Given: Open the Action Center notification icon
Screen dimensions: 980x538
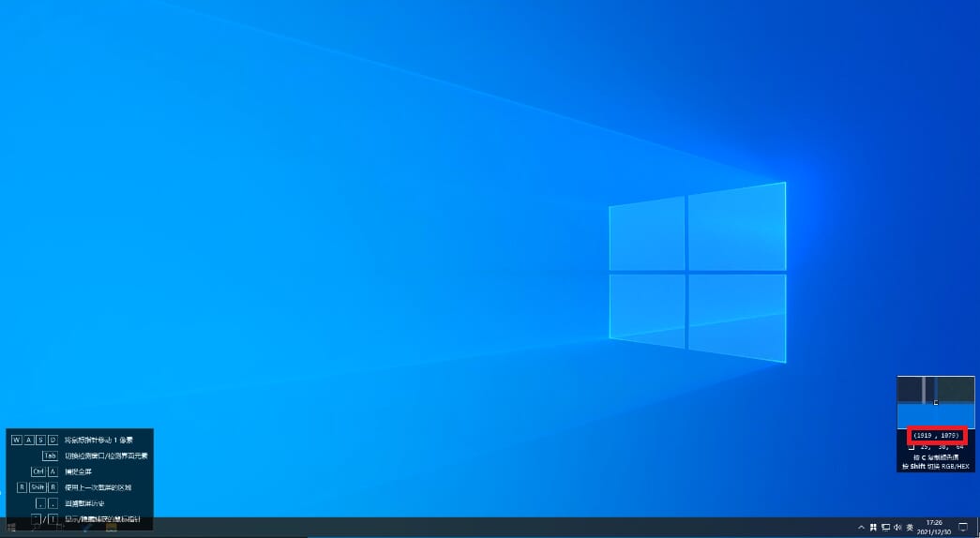Looking at the screenshot, I should (x=963, y=527).
